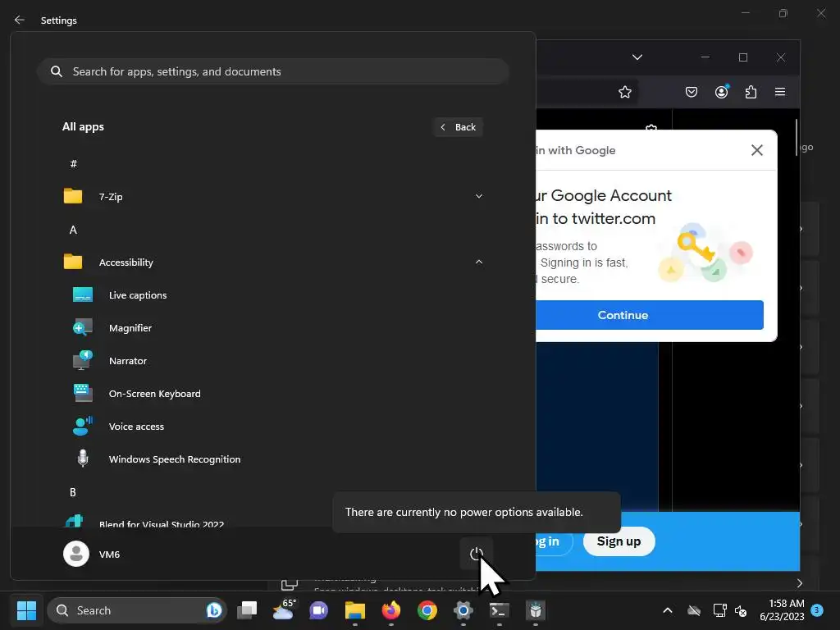Go back in Settings window

(20, 20)
